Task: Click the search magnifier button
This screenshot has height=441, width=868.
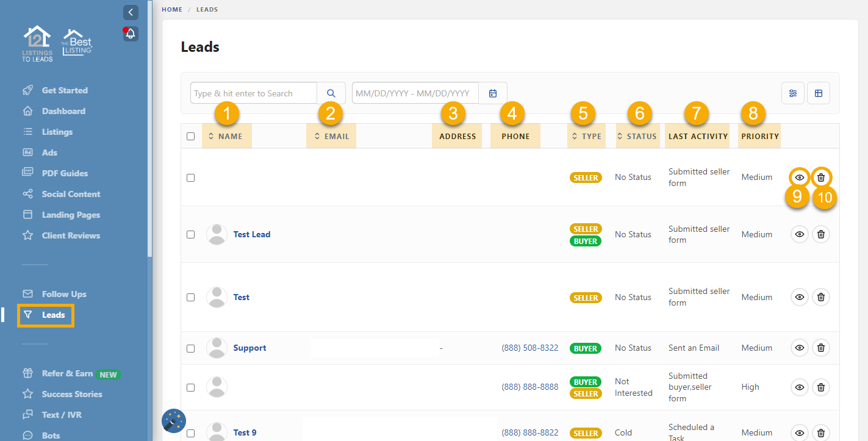Action: (331, 93)
